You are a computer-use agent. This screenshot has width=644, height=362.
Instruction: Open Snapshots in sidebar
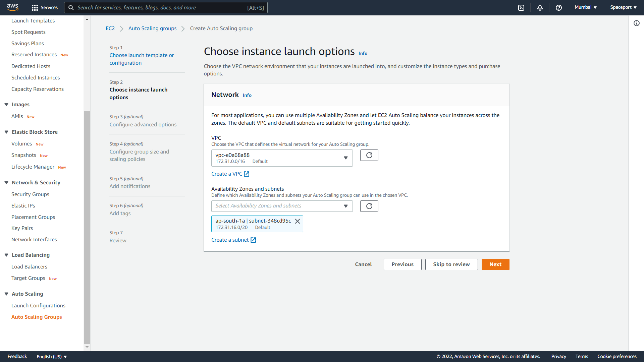(23, 155)
